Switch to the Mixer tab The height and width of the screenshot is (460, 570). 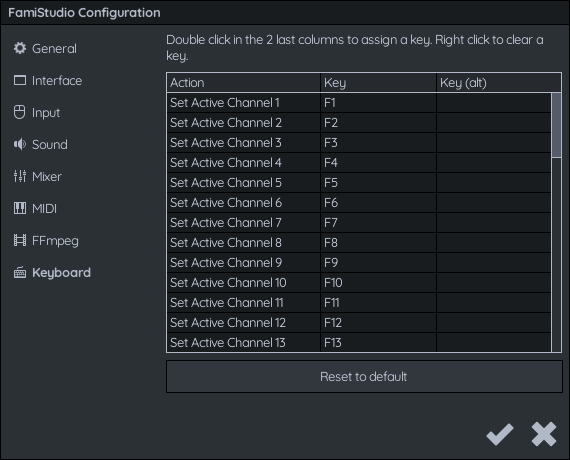click(x=47, y=176)
